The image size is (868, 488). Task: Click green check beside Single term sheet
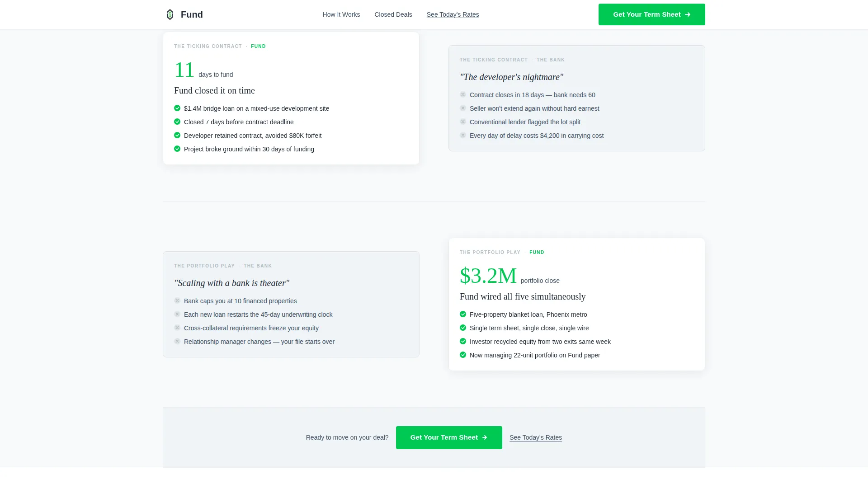click(463, 328)
